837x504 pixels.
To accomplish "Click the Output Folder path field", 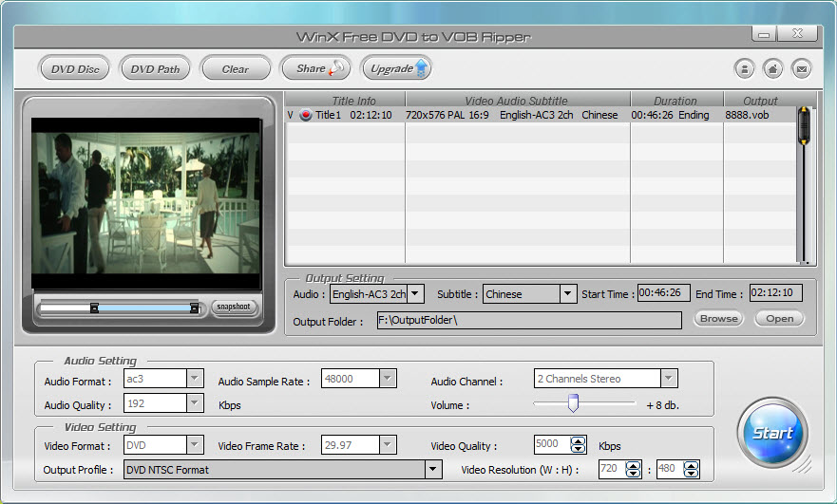I will pos(529,320).
